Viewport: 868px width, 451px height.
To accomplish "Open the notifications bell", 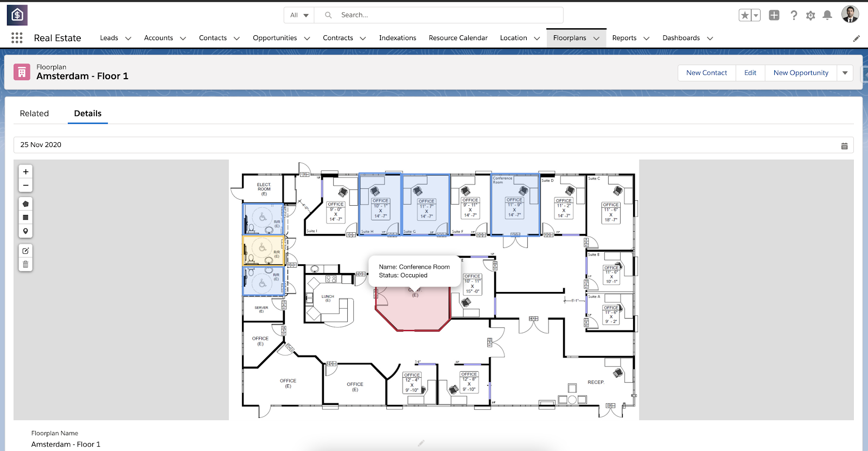I will point(827,15).
